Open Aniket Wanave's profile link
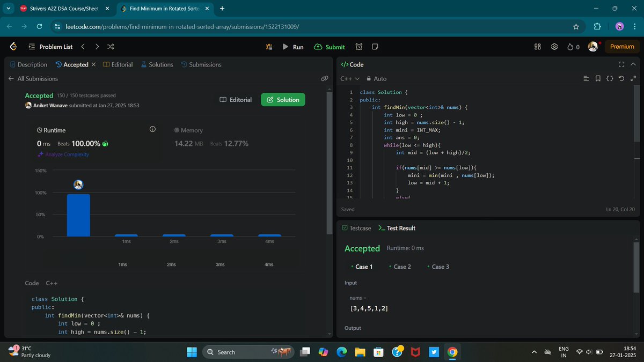Viewport: 644px width, 362px height. click(50, 106)
